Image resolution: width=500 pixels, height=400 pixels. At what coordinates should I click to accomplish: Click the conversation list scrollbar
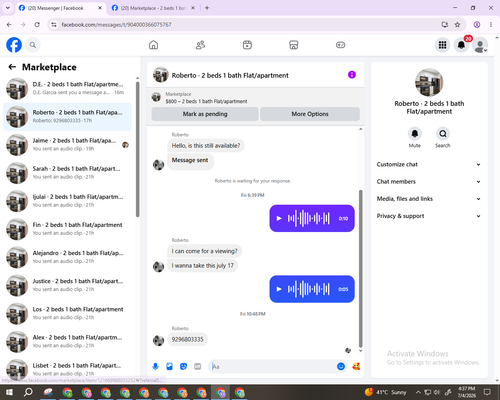coord(138,150)
